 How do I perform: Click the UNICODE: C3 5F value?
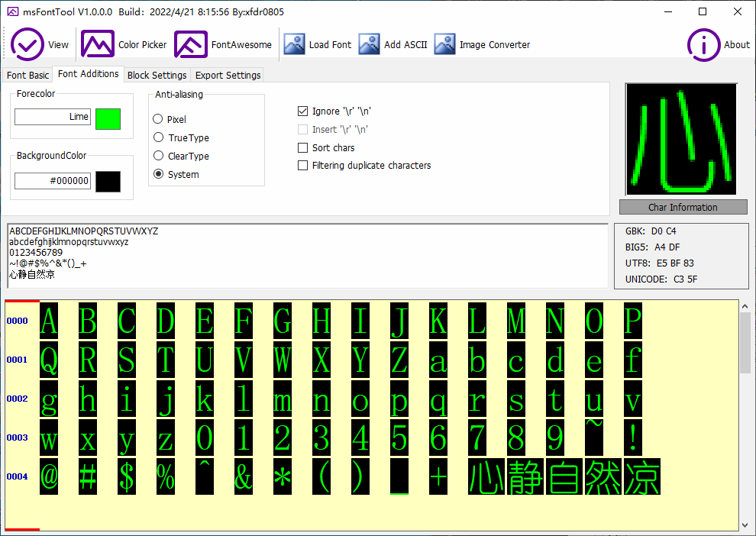(661, 279)
